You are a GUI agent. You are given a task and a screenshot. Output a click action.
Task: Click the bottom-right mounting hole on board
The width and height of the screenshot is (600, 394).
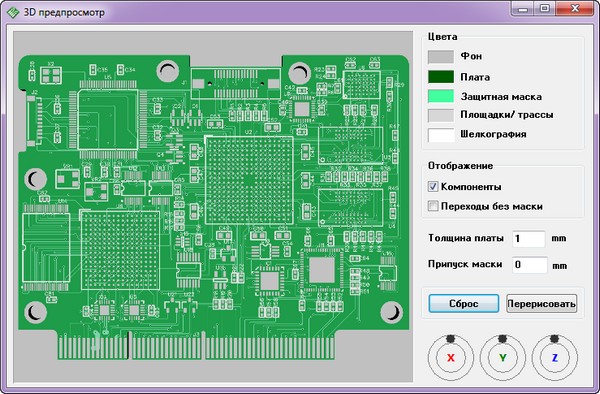[x=391, y=312]
